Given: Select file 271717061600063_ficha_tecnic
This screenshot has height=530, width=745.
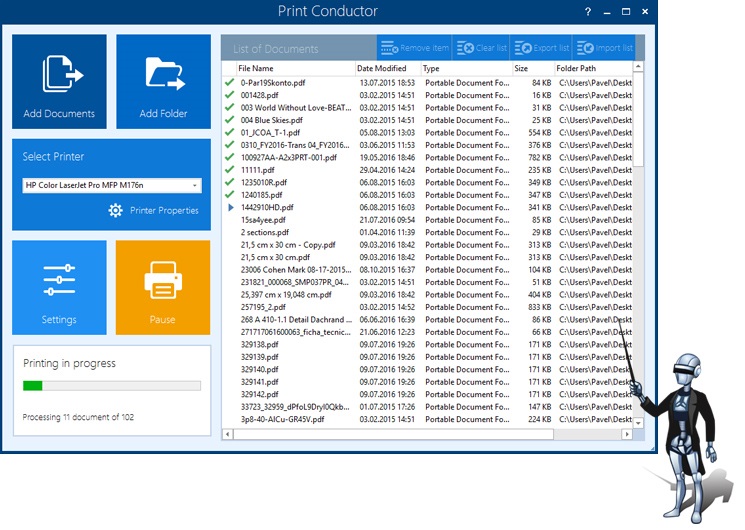Looking at the screenshot, I should coord(296,332).
